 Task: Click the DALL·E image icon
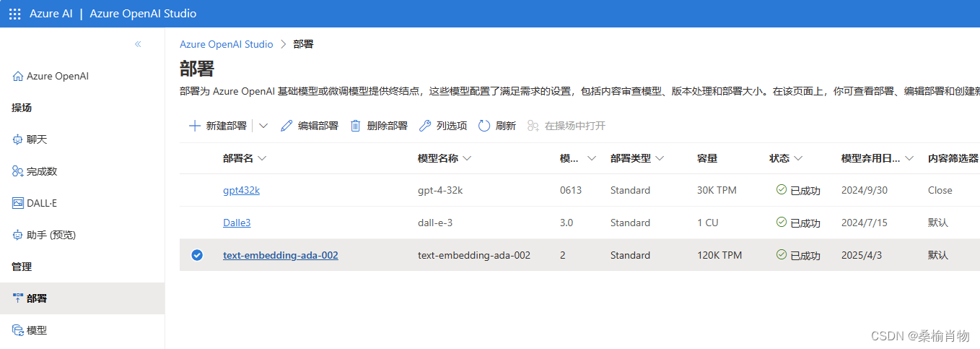(x=18, y=203)
